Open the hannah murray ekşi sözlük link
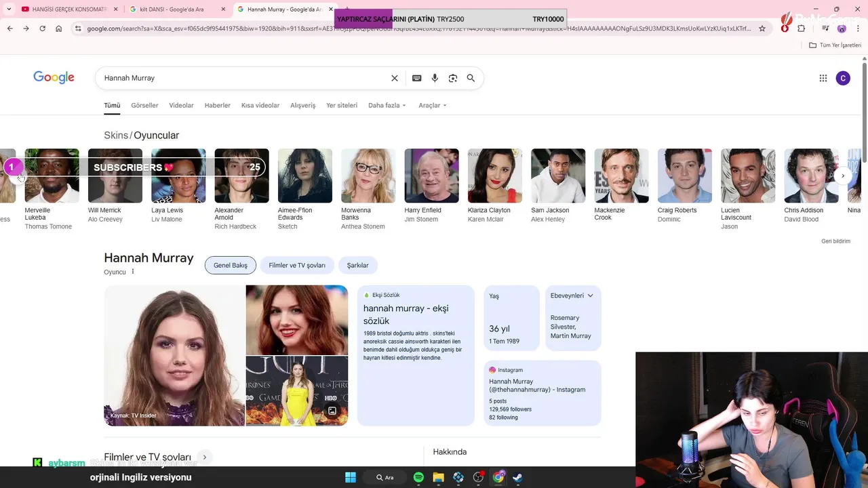The height and width of the screenshot is (488, 868). pos(406,314)
